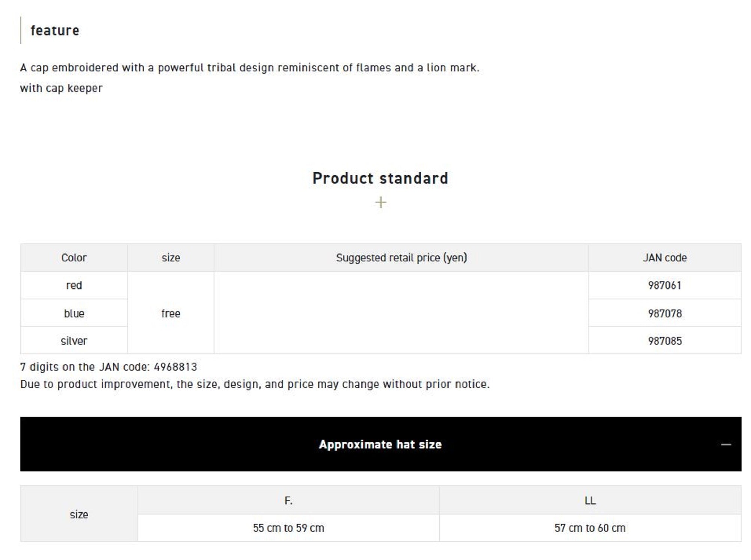Click the free size cell

coord(170,313)
